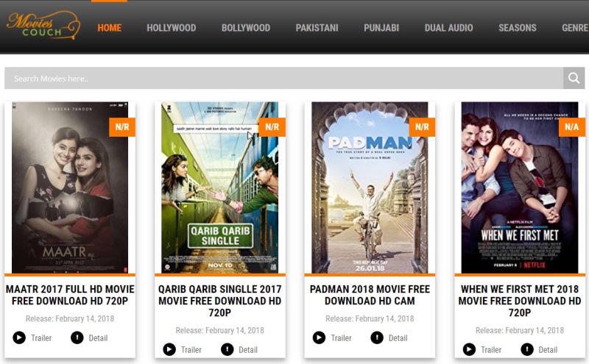Open the Seasons menu

point(518,28)
